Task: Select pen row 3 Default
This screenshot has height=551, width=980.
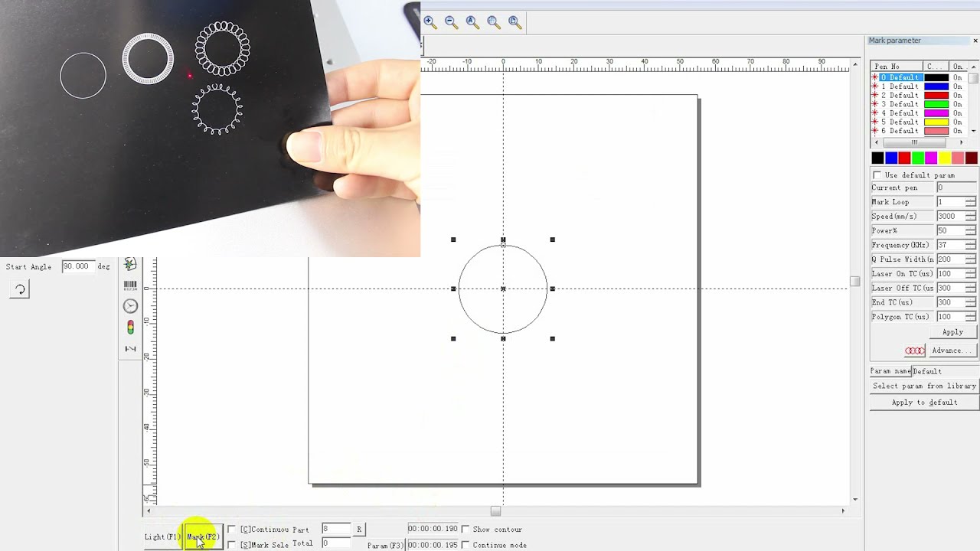Action: click(x=920, y=104)
